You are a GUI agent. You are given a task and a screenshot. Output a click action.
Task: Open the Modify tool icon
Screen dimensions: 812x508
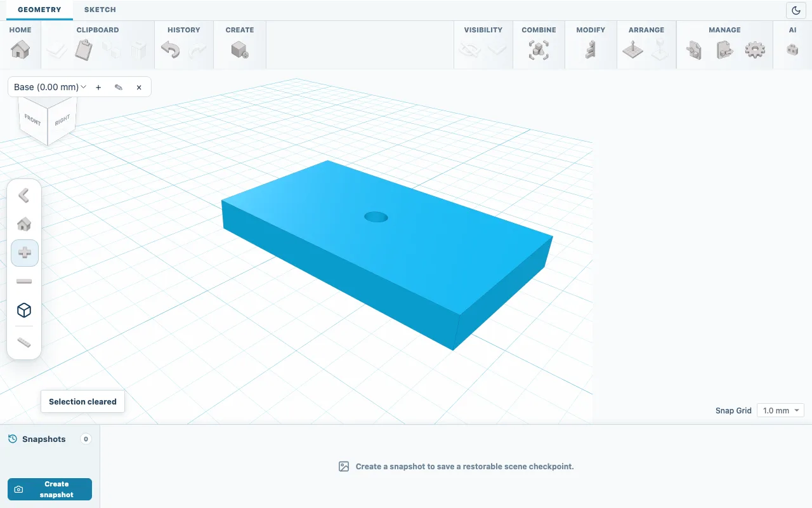coord(591,50)
